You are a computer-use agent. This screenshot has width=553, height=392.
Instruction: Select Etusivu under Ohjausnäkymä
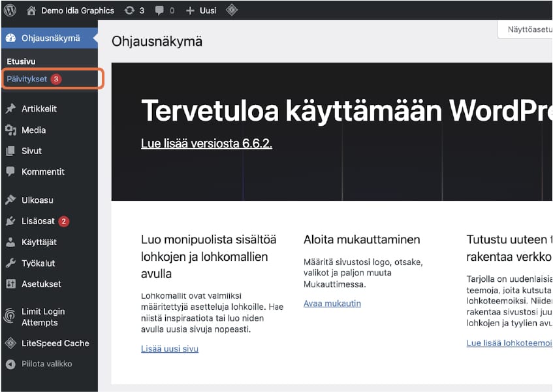[x=21, y=61]
